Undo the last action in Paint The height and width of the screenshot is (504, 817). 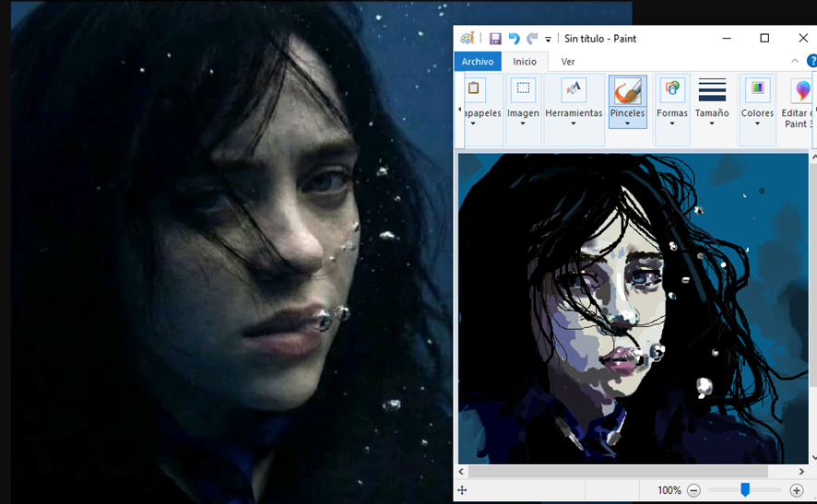coord(514,39)
